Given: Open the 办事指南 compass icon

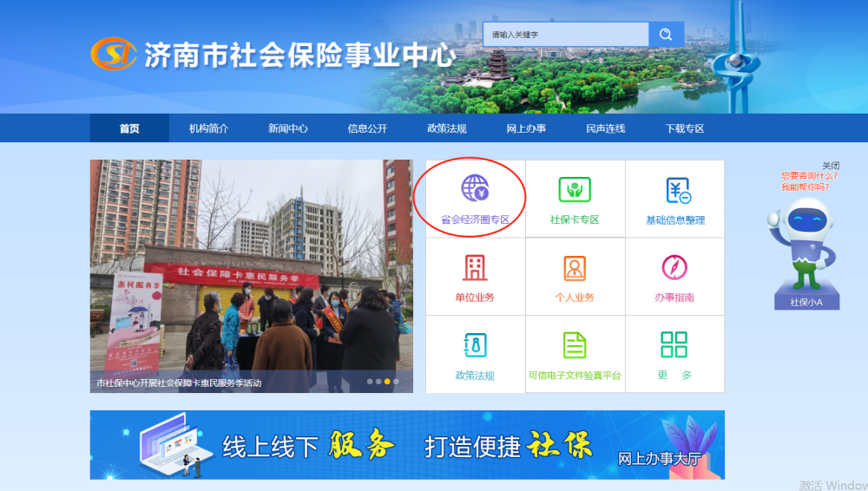Looking at the screenshot, I should point(674,267).
